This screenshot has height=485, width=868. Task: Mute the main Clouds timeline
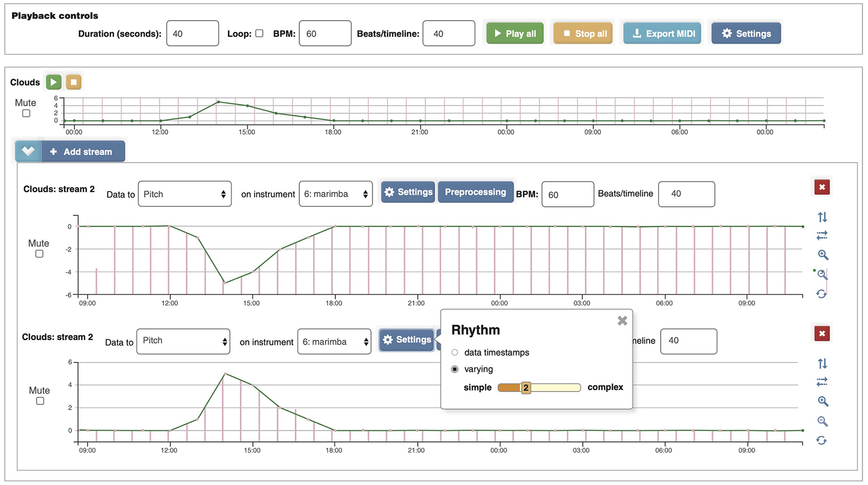[x=26, y=114]
